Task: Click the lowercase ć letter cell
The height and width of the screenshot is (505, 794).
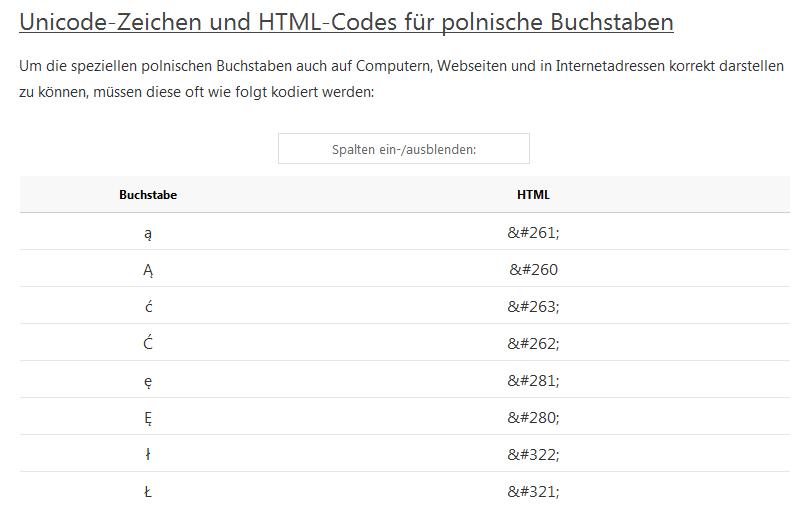Action: (148, 306)
